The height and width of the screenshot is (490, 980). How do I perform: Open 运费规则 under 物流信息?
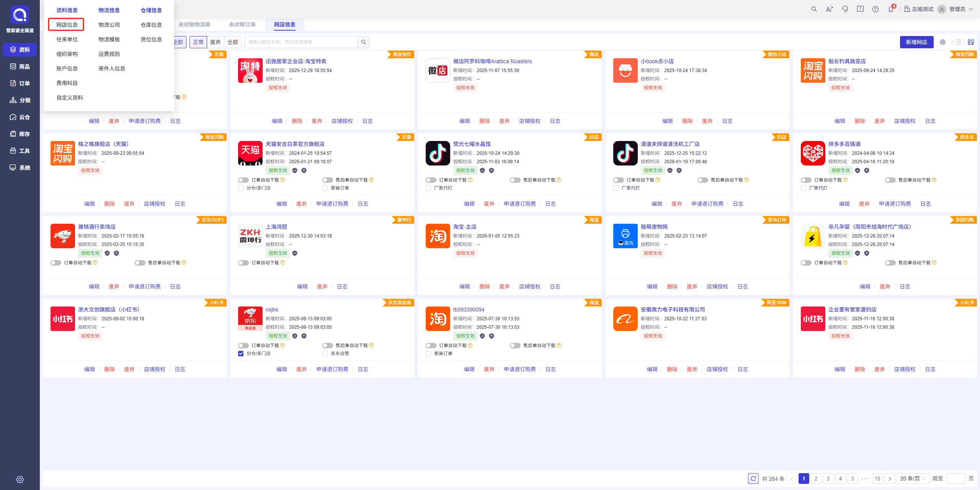109,54
